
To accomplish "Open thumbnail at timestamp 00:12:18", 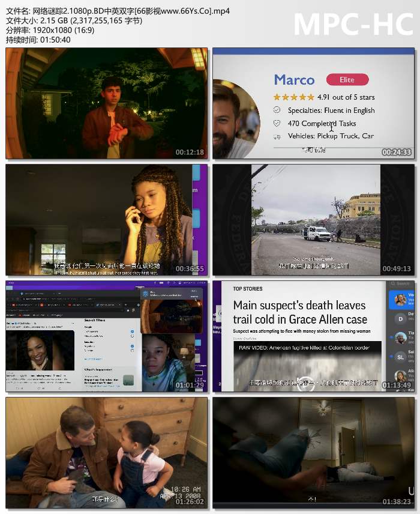I will [x=107, y=103].
